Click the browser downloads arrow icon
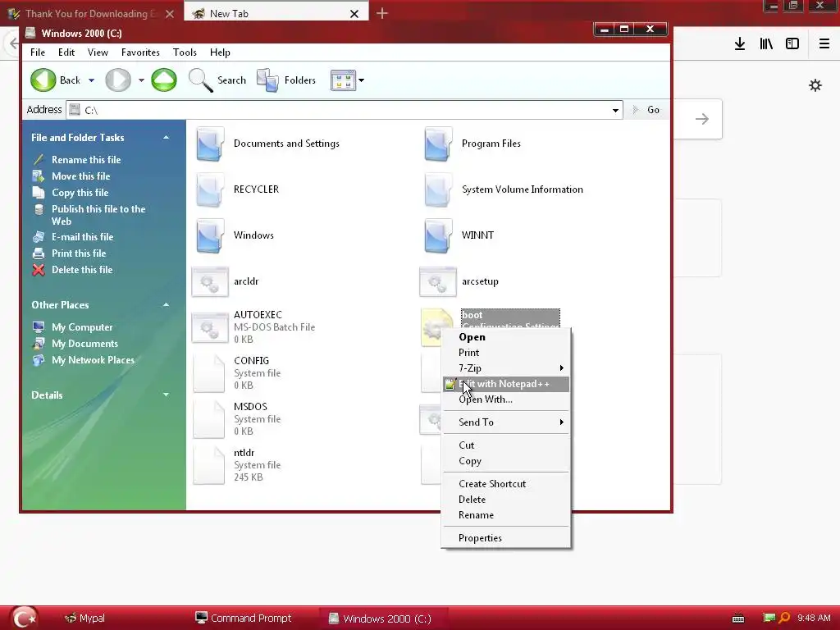This screenshot has height=630, width=840. (x=740, y=43)
